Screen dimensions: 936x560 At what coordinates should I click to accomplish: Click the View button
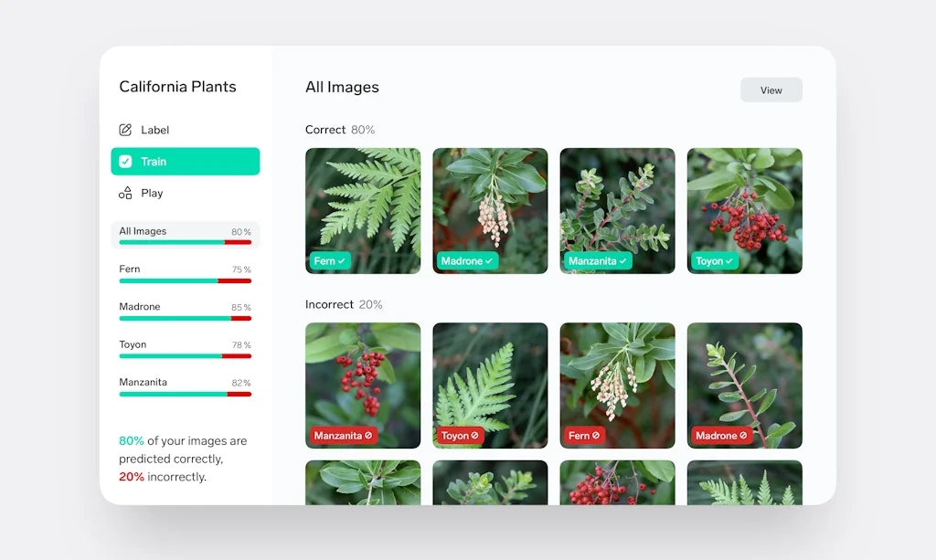tap(771, 90)
